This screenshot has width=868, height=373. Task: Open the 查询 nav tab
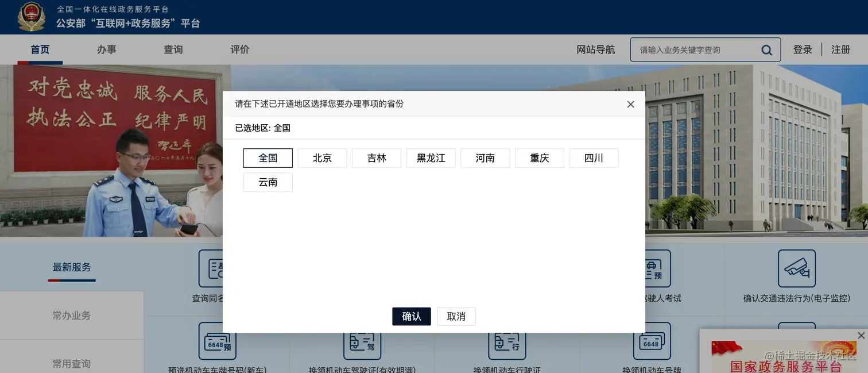tap(173, 49)
